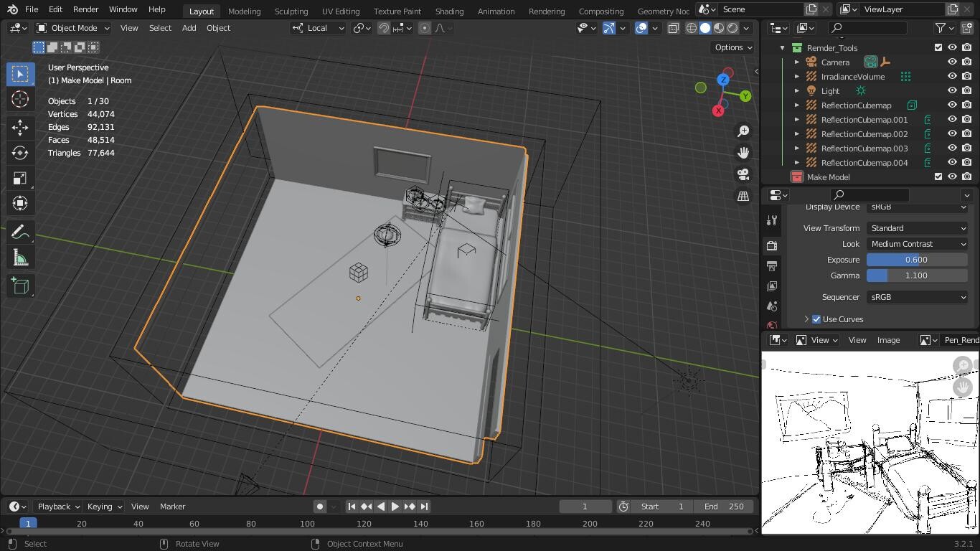Viewport: 980px width, 551px height.
Task: Uncheck the Make Model collection checkbox
Action: (x=938, y=177)
